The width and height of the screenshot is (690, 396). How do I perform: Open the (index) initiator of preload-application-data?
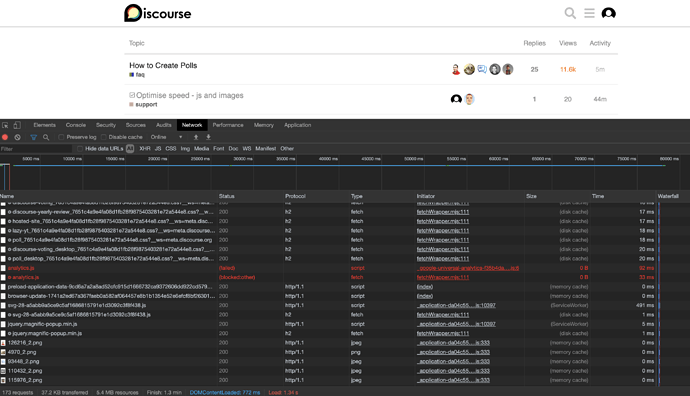click(x=425, y=287)
